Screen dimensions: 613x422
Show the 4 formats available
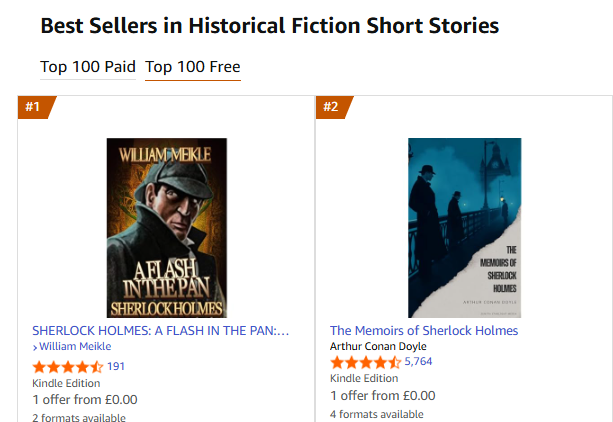377,414
